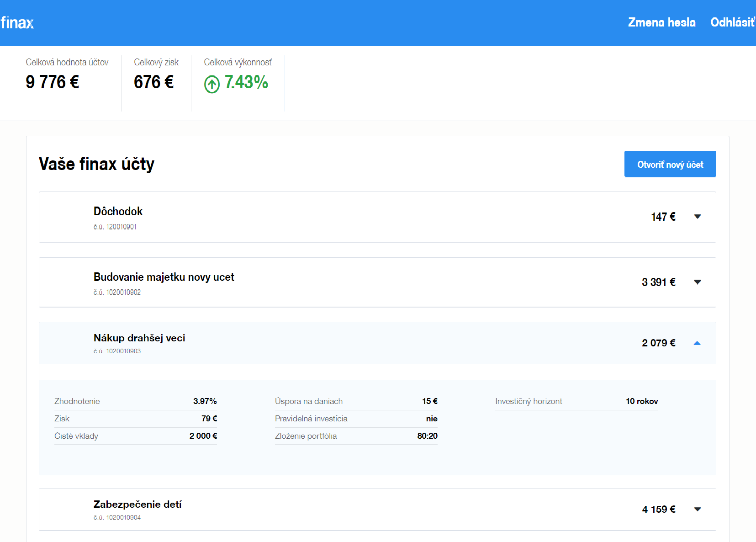Open Zmena hesla in the header
This screenshot has width=756, height=542.
[661, 22]
